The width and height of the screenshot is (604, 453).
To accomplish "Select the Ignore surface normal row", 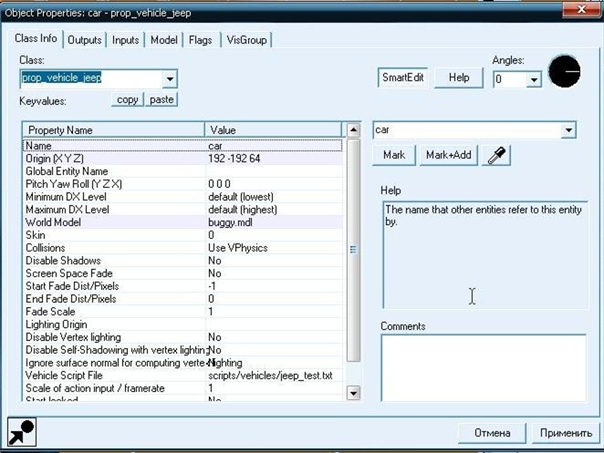I will coord(183,362).
